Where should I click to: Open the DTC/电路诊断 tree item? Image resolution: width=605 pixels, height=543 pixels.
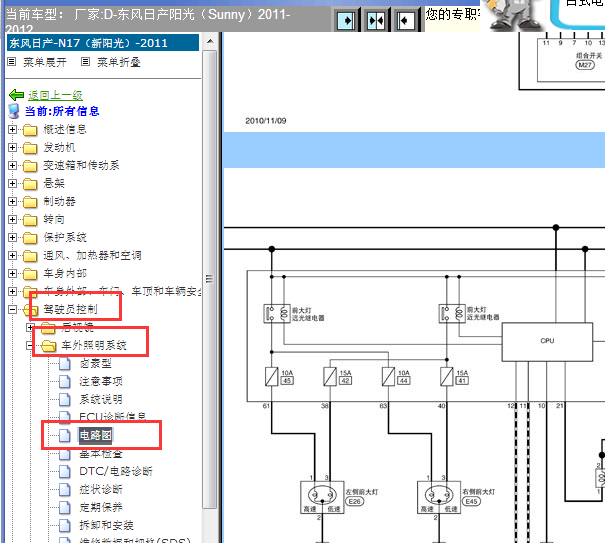[x=116, y=471]
